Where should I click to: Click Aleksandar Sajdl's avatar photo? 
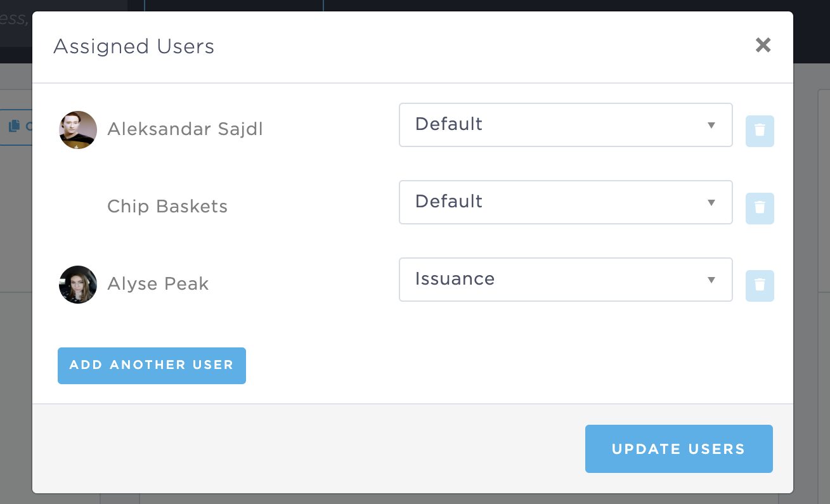pyautogui.click(x=78, y=130)
